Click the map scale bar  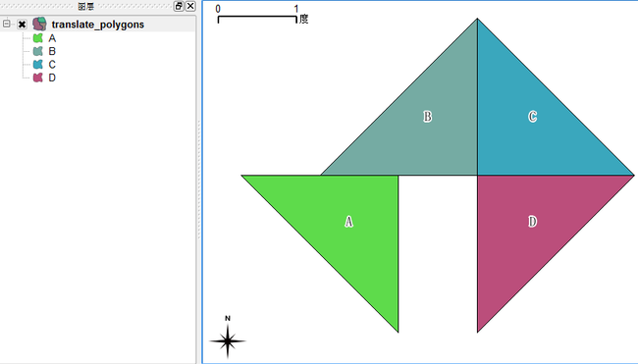click(262, 15)
